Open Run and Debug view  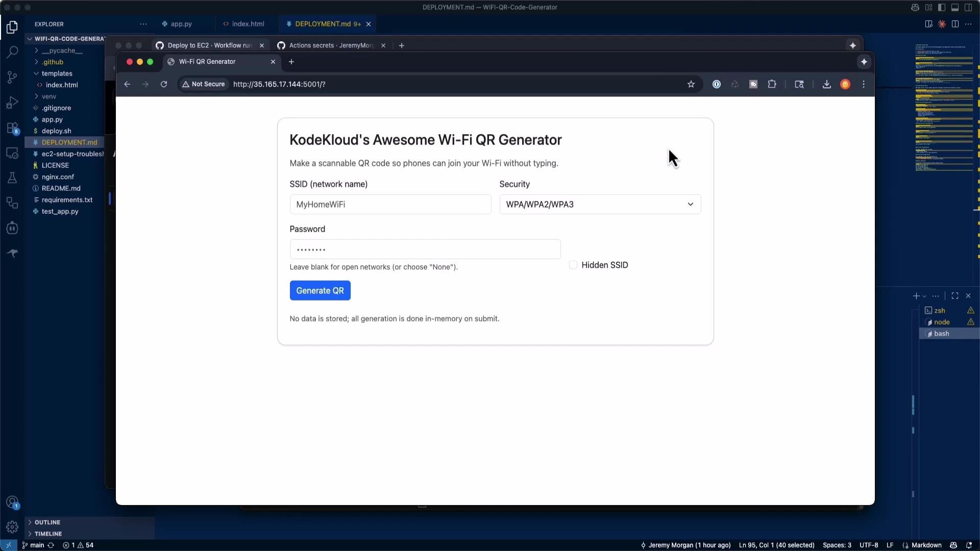12,103
